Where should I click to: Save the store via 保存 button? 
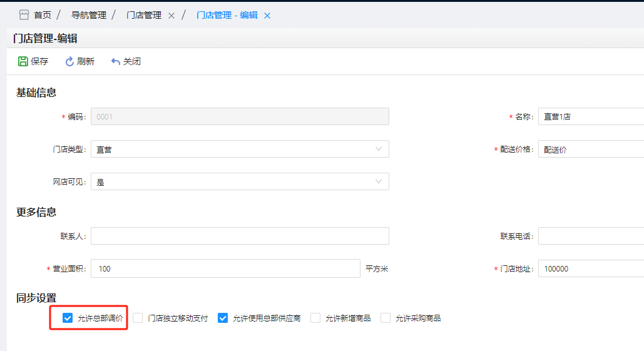click(x=33, y=61)
